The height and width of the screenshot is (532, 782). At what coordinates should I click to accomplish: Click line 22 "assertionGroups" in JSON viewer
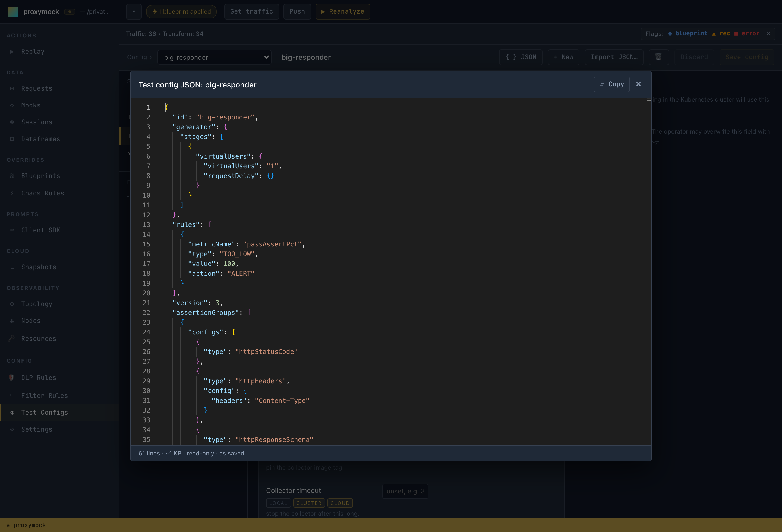tap(211, 313)
